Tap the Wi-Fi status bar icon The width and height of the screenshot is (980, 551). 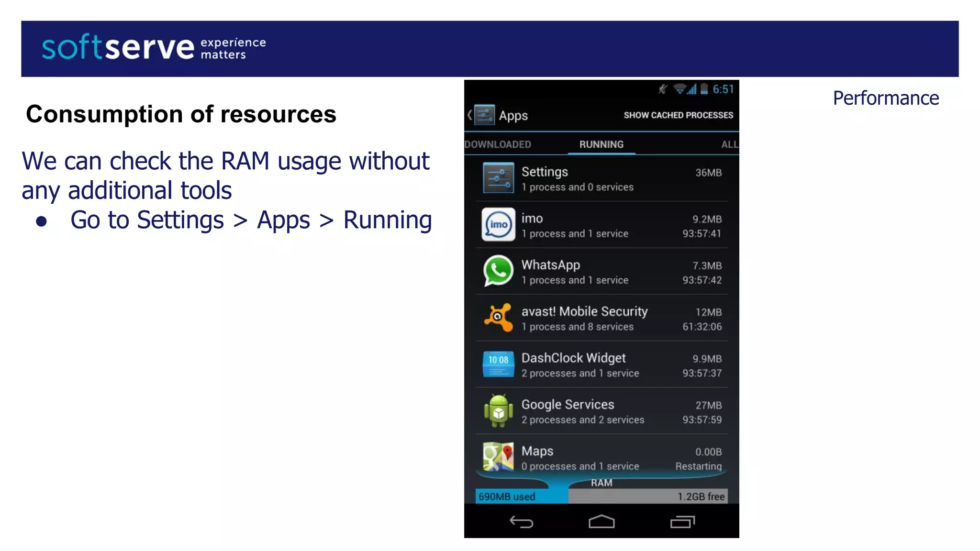tap(679, 89)
